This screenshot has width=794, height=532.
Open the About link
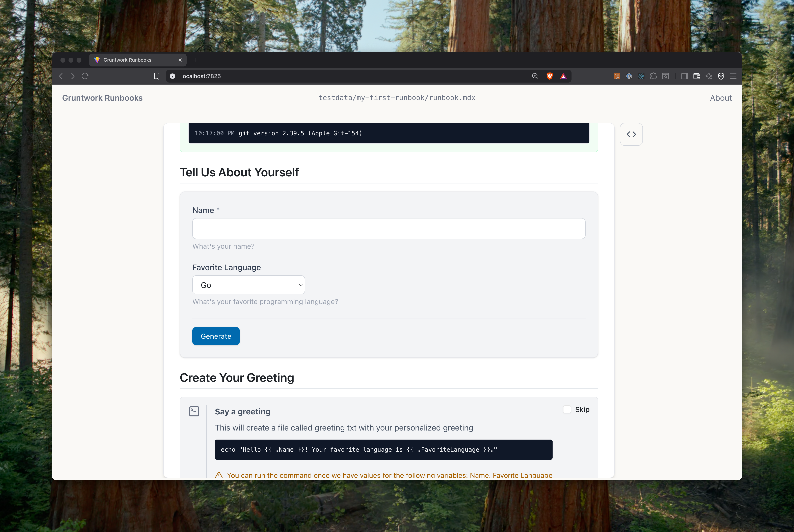coord(720,98)
